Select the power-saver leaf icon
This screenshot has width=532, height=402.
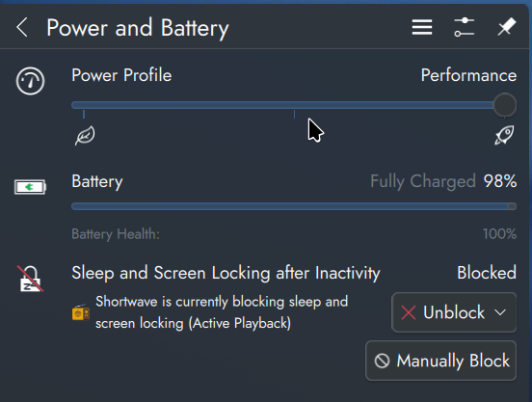[x=85, y=135]
